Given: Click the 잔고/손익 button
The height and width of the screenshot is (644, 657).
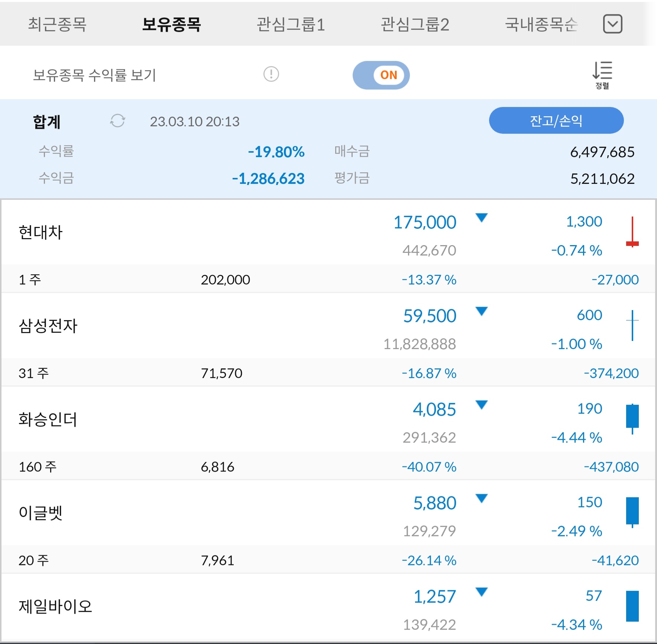Looking at the screenshot, I should click(556, 120).
